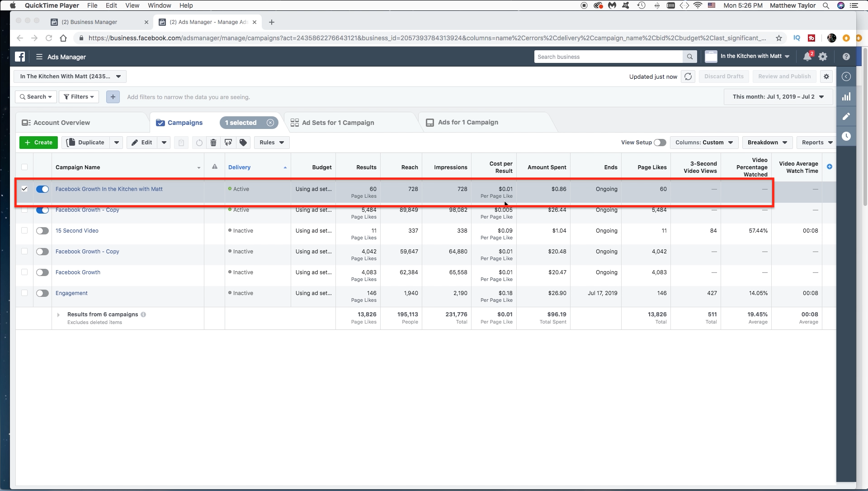Image resolution: width=868 pixels, height=491 pixels.
Task: Collapse the right side panel arrow
Action: click(x=846, y=76)
